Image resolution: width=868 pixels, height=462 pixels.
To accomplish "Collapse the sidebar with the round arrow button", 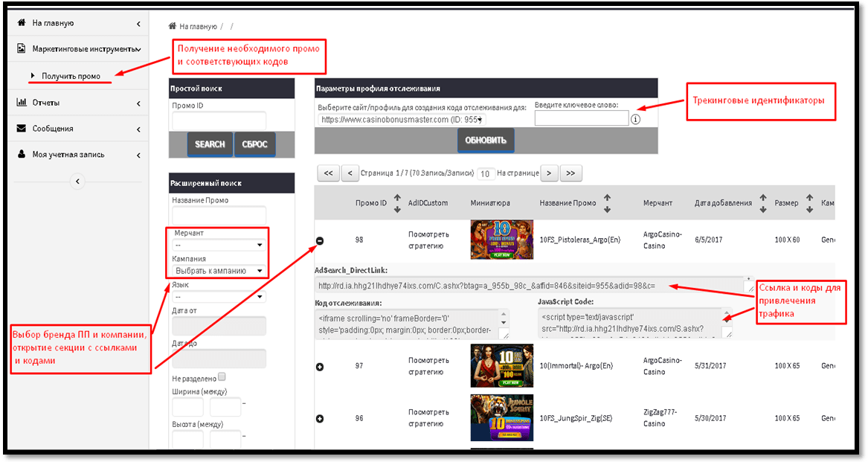I will coord(77,181).
